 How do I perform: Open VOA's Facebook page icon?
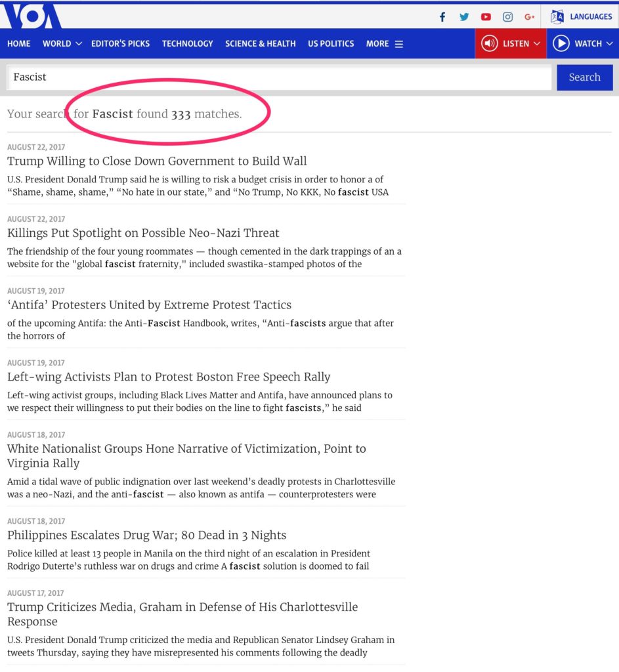pos(442,17)
